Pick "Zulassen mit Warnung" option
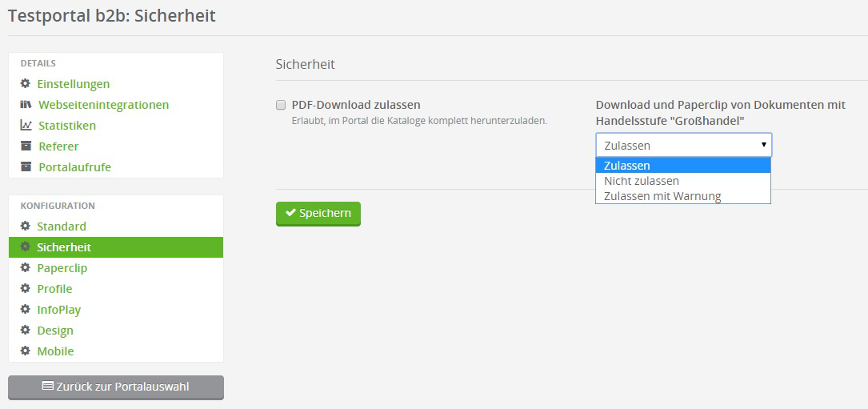868x409 pixels. pyautogui.click(x=662, y=196)
